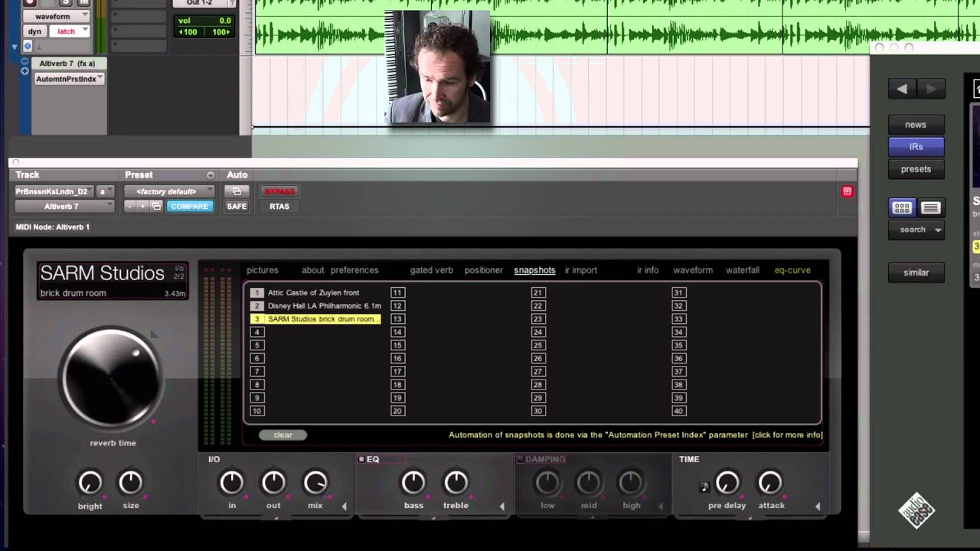Toggle the EQ section enable box
The image size is (980, 551).
coord(361,459)
